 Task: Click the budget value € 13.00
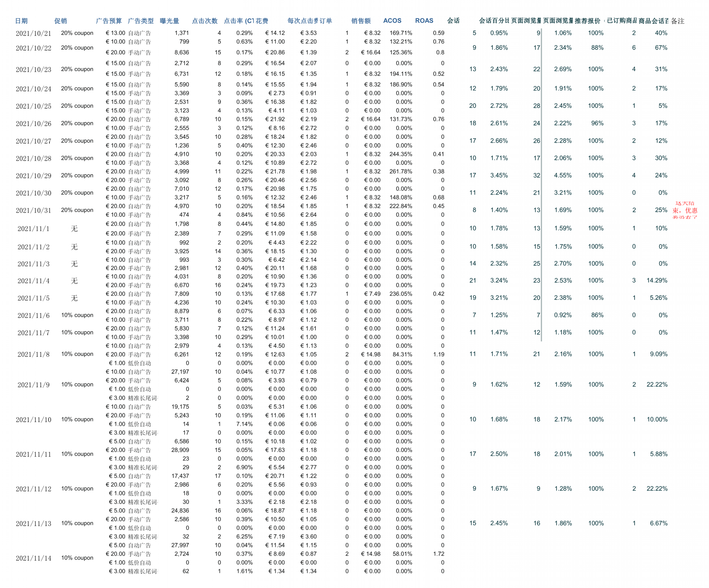point(115,33)
